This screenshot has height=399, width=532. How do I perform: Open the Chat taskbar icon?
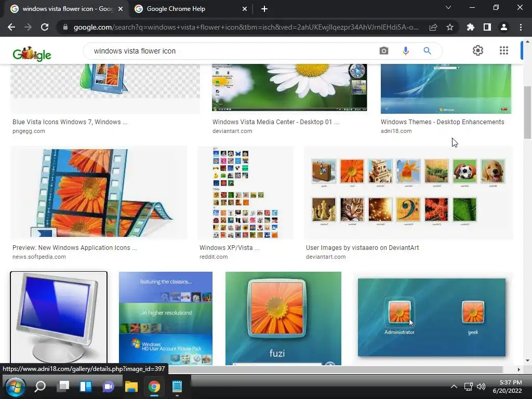click(108, 387)
